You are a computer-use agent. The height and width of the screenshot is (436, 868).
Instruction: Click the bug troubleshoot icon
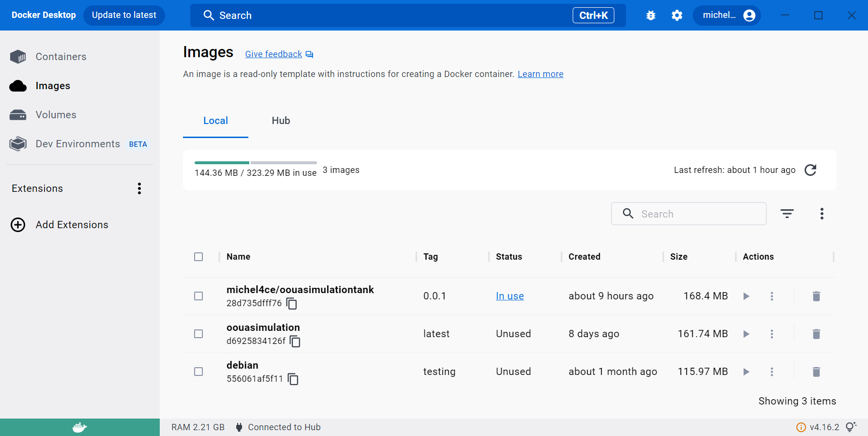[x=651, y=16]
